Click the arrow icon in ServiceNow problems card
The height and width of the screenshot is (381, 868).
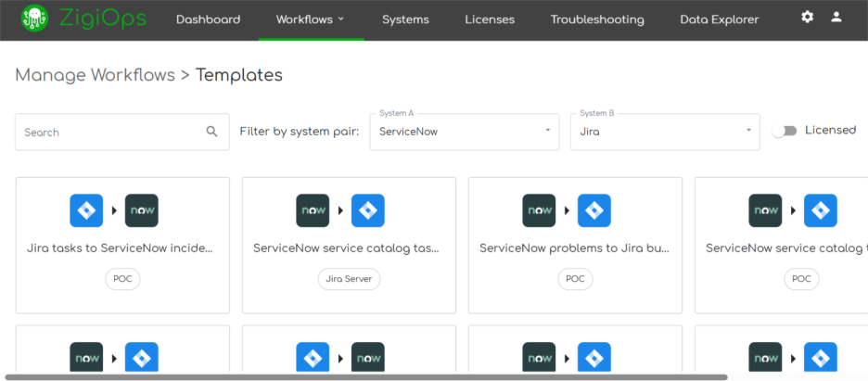tap(567, 210)
